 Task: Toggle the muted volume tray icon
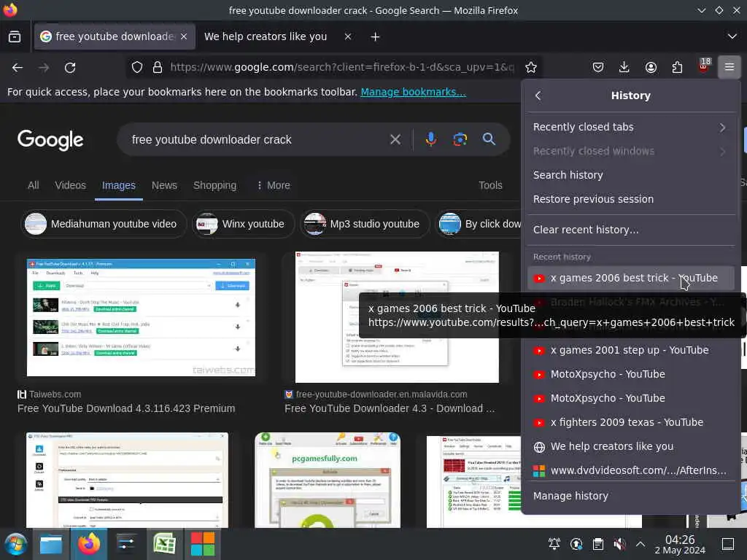(x=619, y=544)
